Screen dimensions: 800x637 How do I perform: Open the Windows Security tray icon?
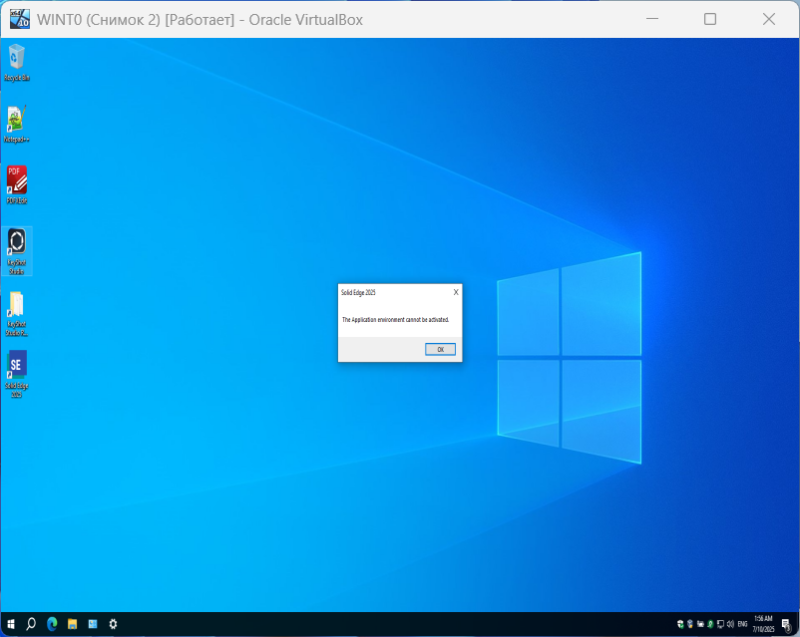point(680,624)
